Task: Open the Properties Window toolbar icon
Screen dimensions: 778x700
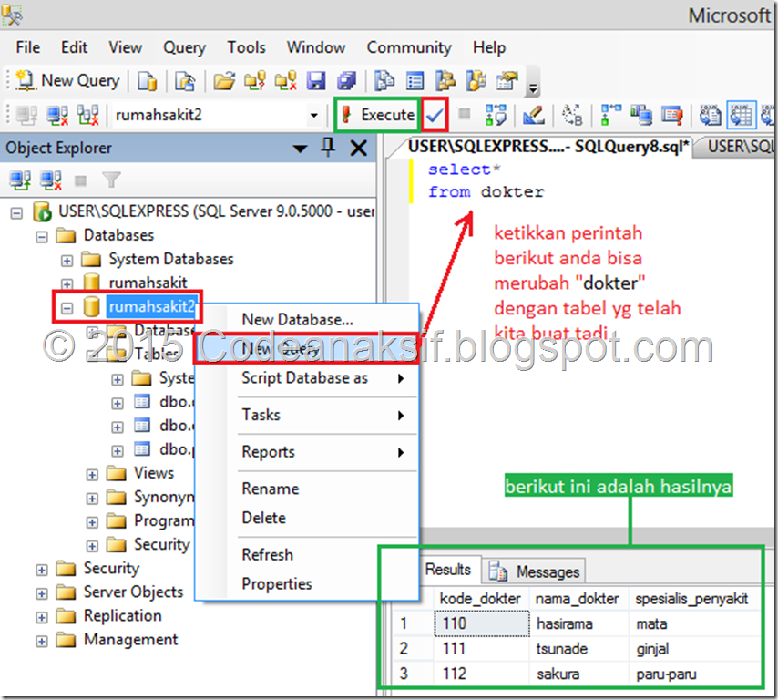Action: [507, 81]
